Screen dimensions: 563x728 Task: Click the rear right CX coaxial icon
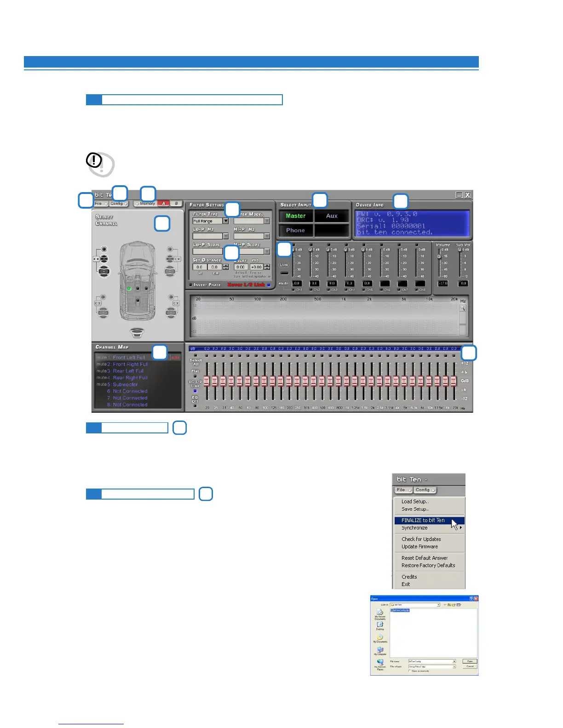click(x=176, y=303)
